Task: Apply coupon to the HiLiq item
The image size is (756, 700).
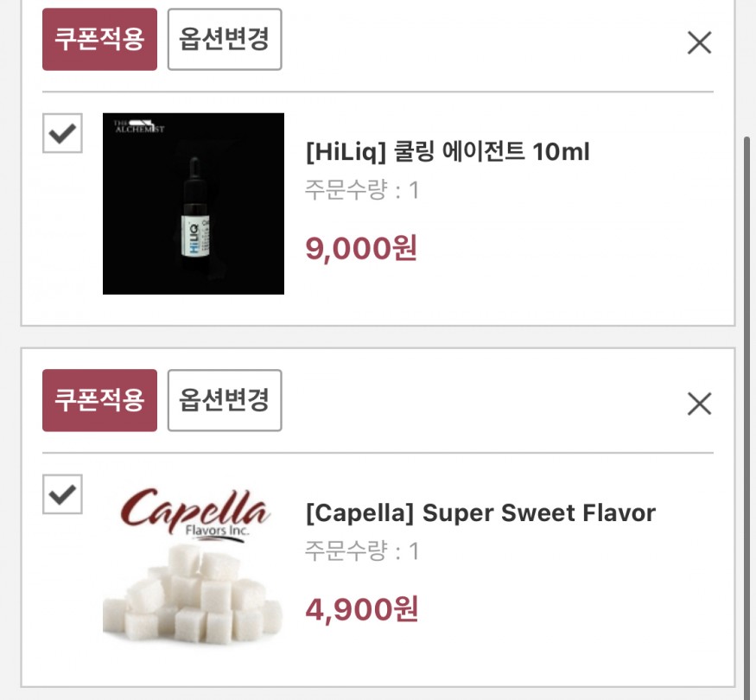Action: (100, 39)
